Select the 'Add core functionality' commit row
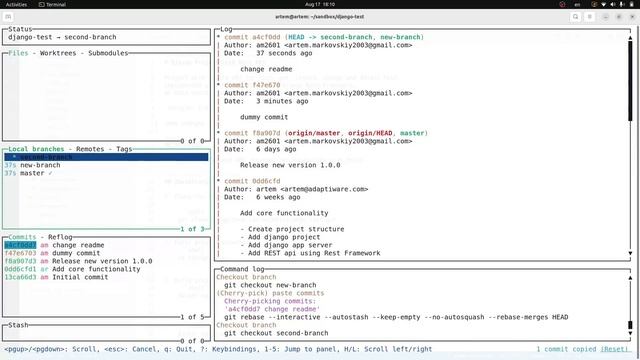640x360 pixels. [106, 269]
